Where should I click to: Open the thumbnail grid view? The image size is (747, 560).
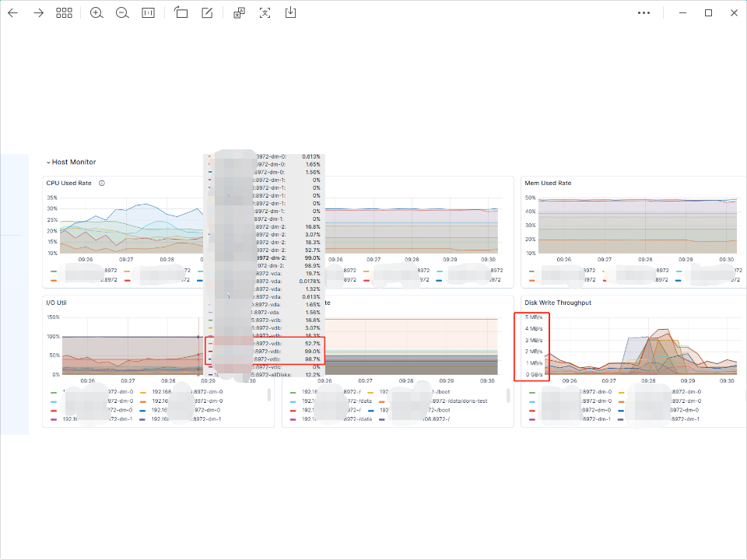click(64, 13)
